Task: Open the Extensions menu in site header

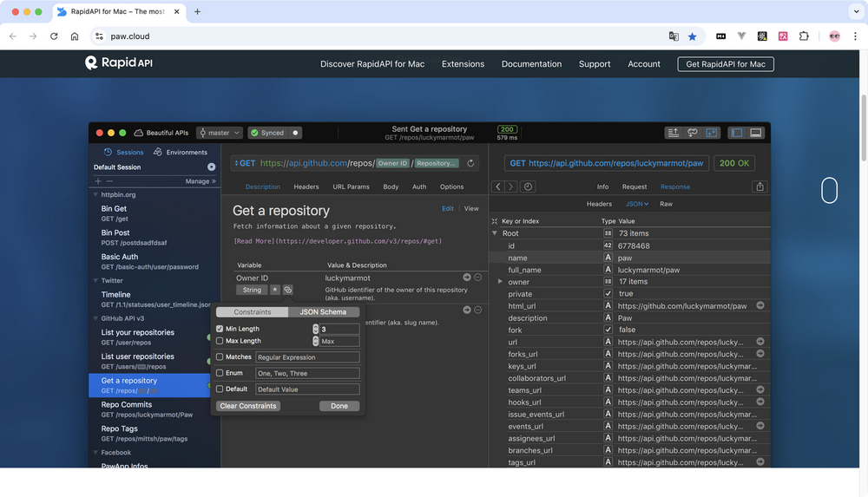Action: tap(463, 64)
